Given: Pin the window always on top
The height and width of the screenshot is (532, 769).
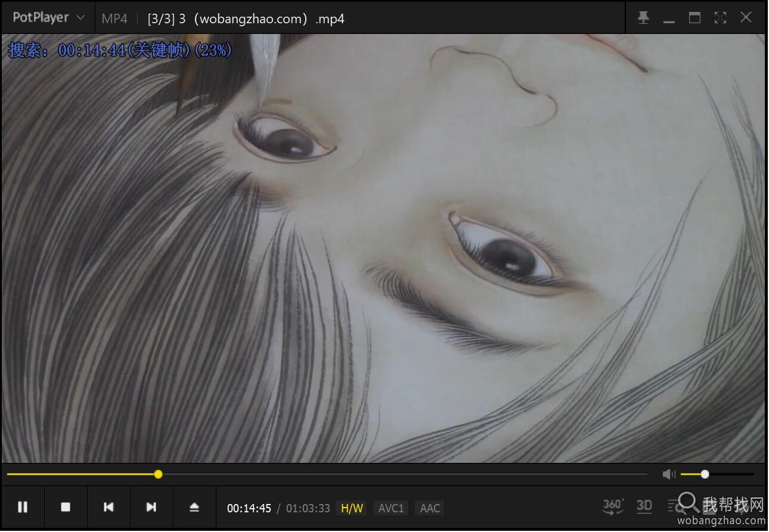Looking at the screenshot, I should (643, 18).
